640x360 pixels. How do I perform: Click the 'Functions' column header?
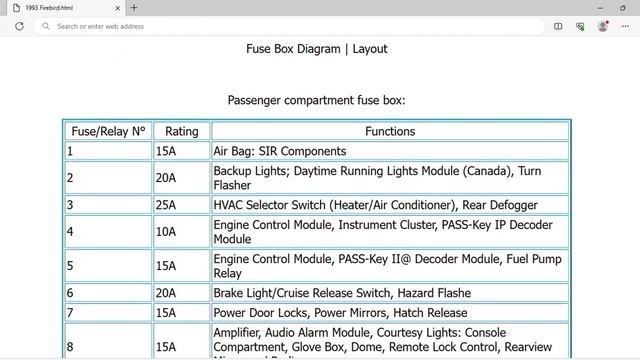point(390,131)
